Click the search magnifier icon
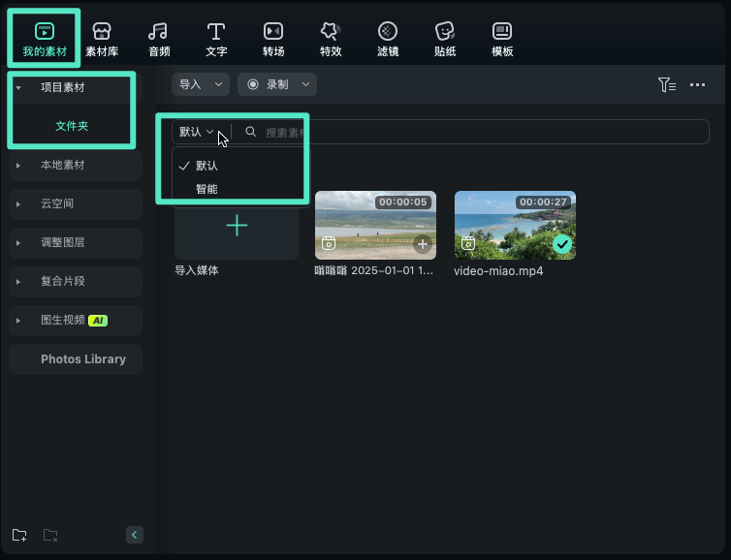731x560 pixels. click(251, 132)
